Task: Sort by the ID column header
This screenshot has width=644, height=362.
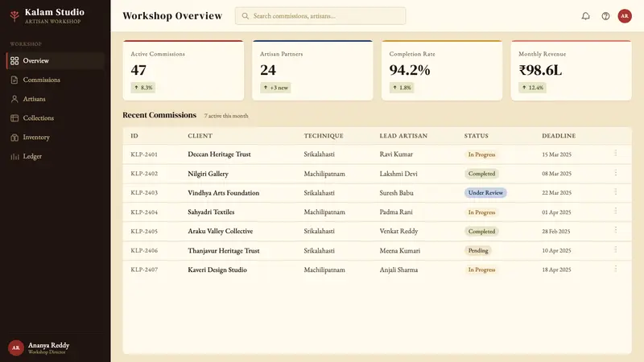Action: (x=134, y=136)
